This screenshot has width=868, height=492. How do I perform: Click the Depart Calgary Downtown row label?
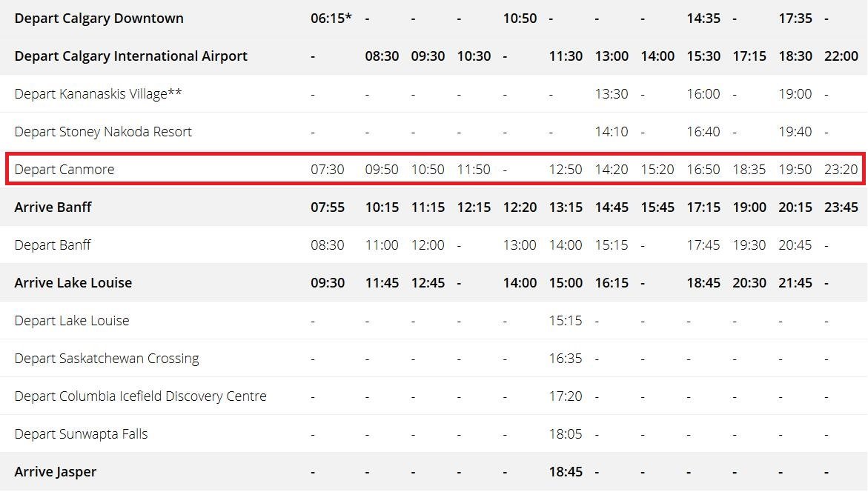pyautogui.click(x=99, y=19)
